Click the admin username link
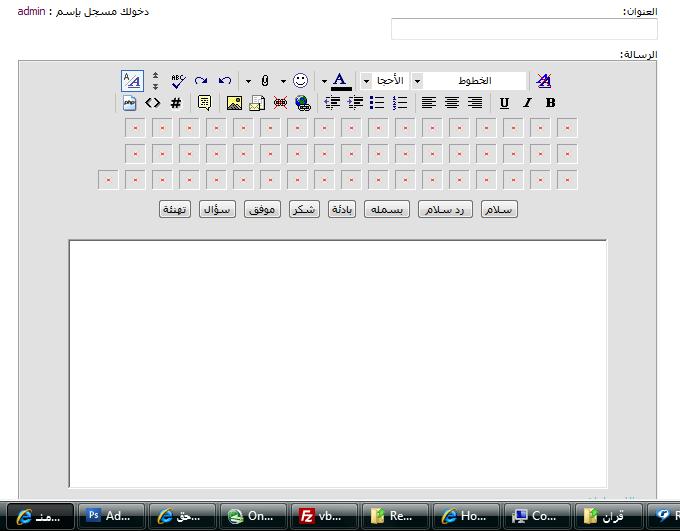 click(x=31, y=12)
